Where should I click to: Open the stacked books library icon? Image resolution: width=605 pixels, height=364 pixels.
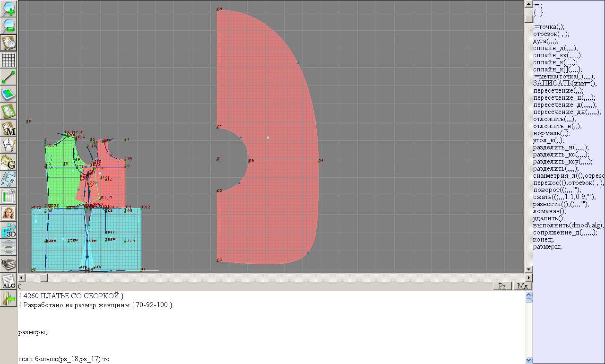pyautogui.click(x=9, y=264)
